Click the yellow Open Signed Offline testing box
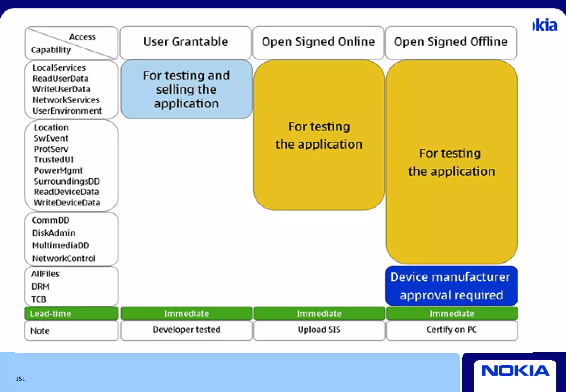Screen dimensions: 566x392 click(451, 162)
